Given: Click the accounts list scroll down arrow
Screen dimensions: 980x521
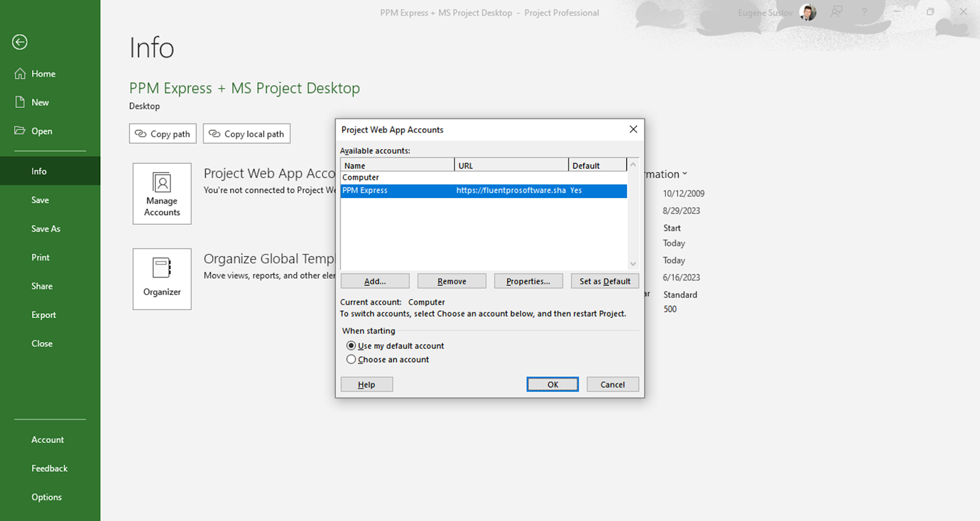Looking at the screenshot, I should coord(633,264).
